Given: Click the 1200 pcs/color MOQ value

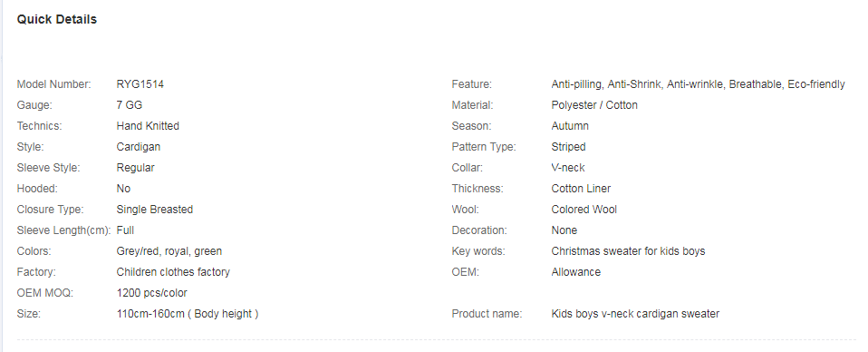Looking at the screenshot, I should click(x=151, y=293).
